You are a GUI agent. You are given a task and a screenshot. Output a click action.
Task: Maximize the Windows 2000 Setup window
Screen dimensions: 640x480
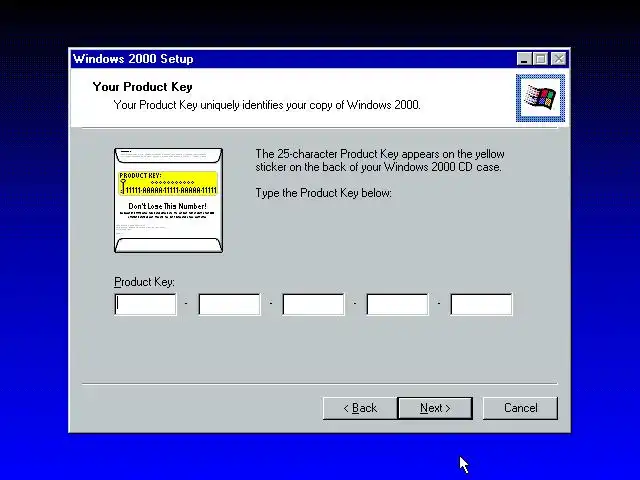point(541,59)
